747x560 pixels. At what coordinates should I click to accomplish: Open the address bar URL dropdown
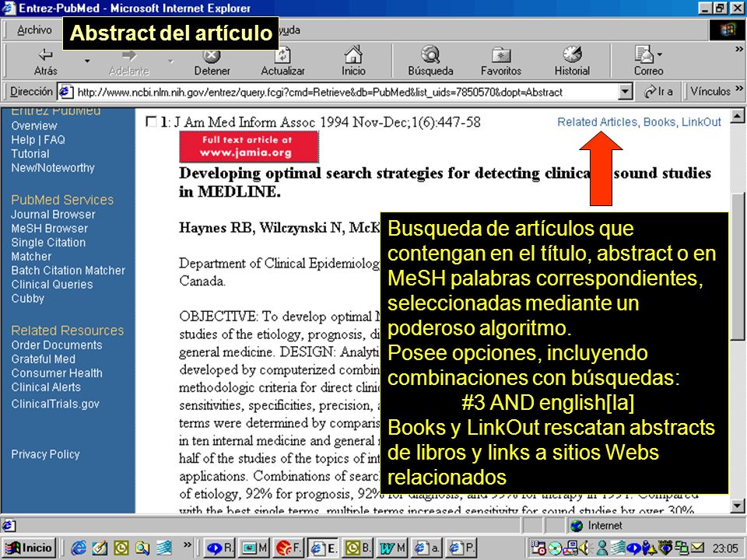coord(625,92)
